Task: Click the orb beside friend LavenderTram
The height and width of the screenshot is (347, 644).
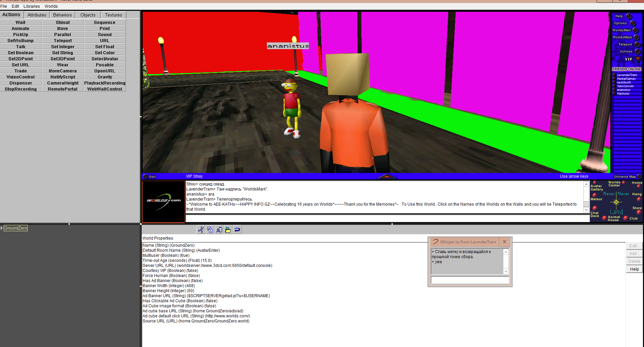Action: tap(614, 75)
